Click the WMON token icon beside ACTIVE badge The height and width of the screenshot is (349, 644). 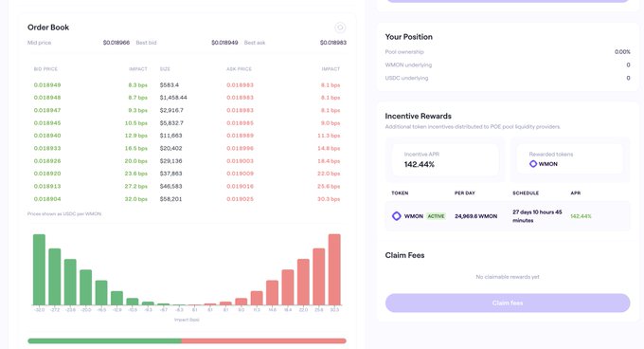pyautogui.click(x=396, y=216)
